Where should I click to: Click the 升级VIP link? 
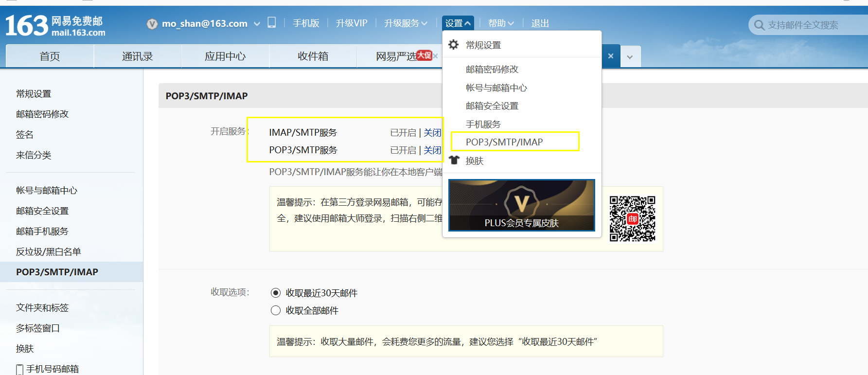pyautogui.click(x=352, y=23)
